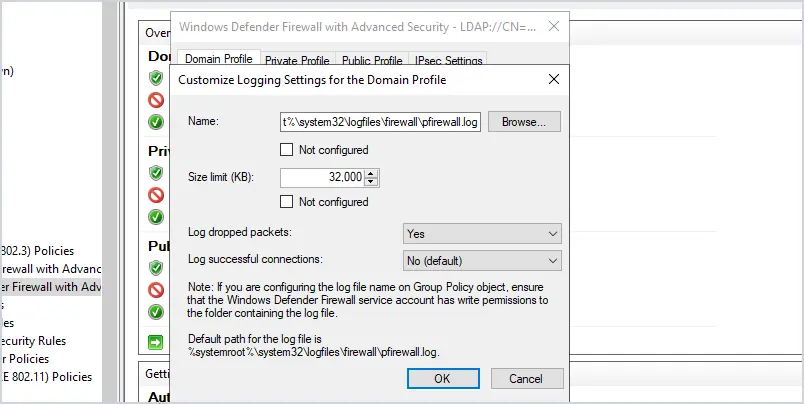This screenshot has height=404, width=804.
Task: Open the Log dropped packets dropdown
Action: [482, 234]
